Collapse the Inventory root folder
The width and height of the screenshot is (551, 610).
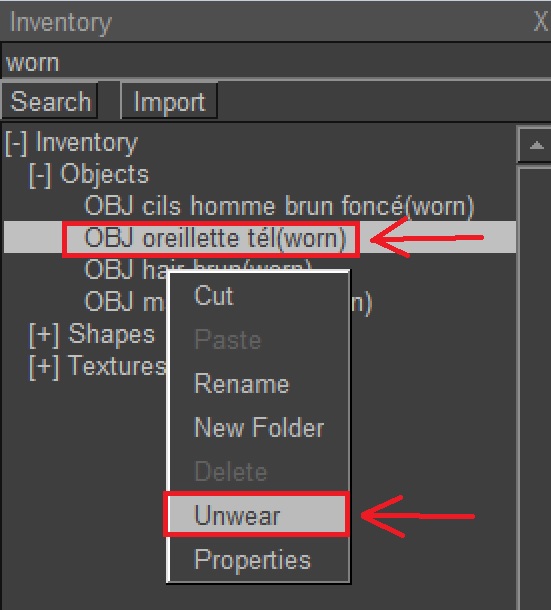click(16, 144)
